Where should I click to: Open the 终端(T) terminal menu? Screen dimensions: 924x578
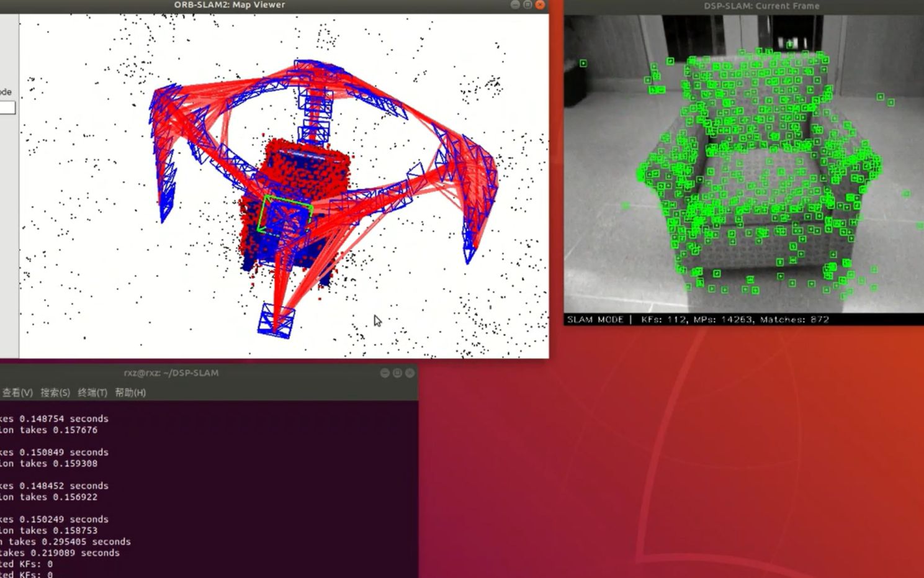pos(92,392)
